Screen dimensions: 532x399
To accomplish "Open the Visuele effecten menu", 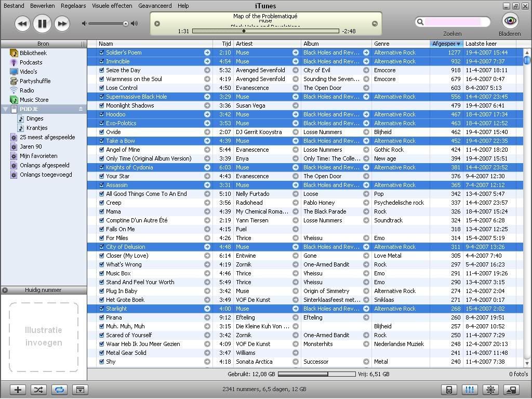I will pyautogui.click(x=112, y=6).
